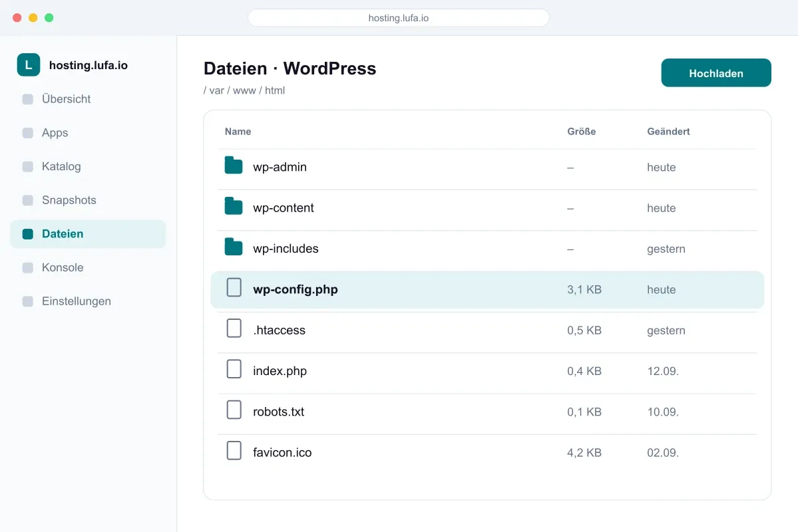Click the robots.txt file icon
Screen dimensions: 798x532
coord(234,410)
